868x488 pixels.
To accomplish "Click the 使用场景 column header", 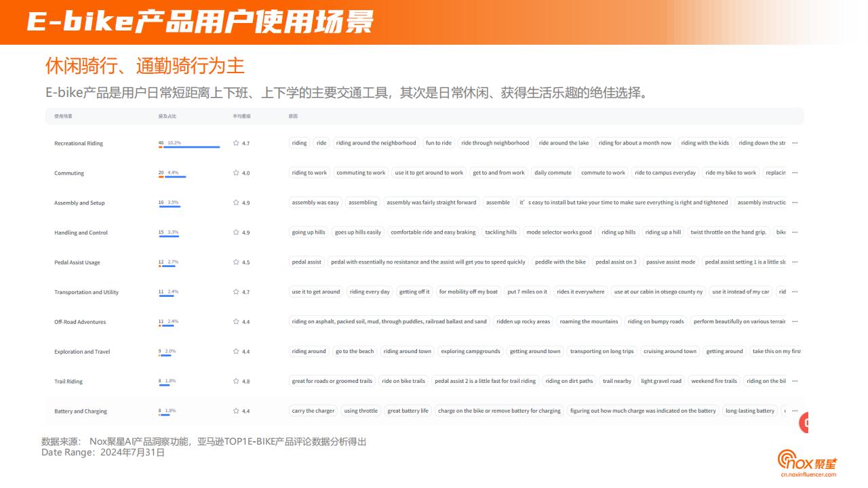I will 63,117.
